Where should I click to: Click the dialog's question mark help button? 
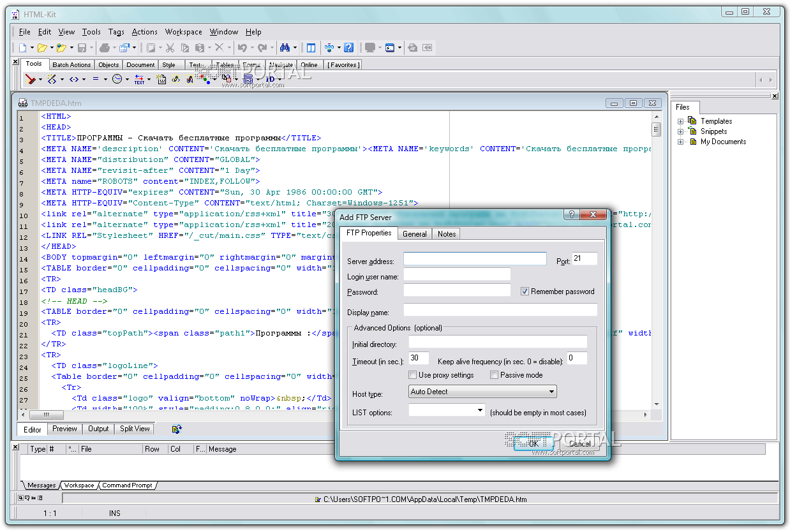pyautogui.click(x=572, y=214)
